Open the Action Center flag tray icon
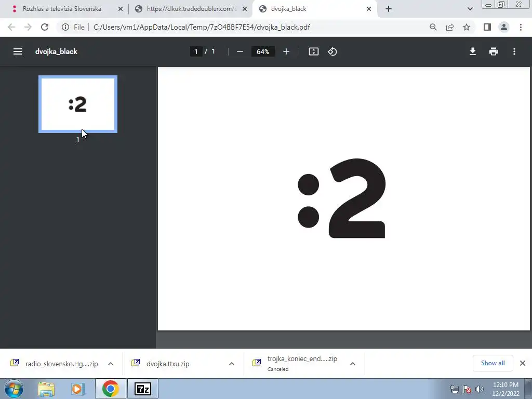Viewport: 532px width, 399px height. click(x=467, y=389)
